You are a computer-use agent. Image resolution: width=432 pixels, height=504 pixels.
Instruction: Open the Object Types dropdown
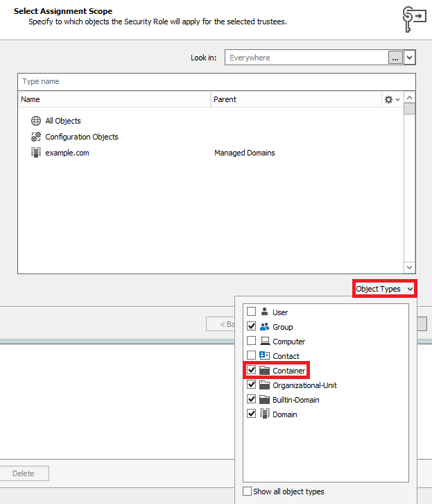[x=384, y=289]
